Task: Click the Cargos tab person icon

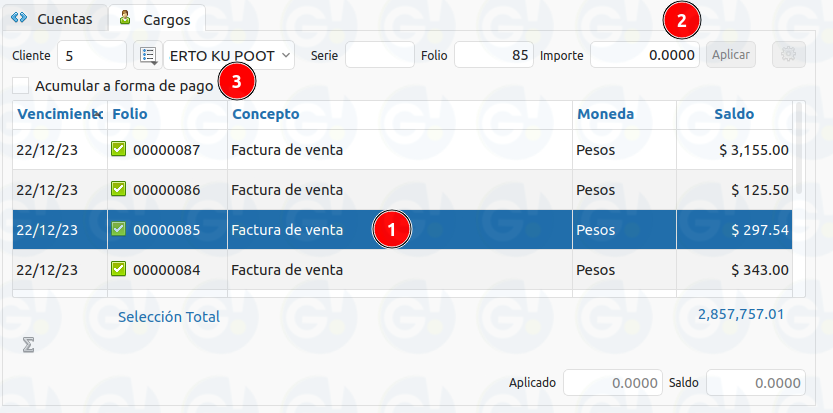Action: (x=124, y=18)
